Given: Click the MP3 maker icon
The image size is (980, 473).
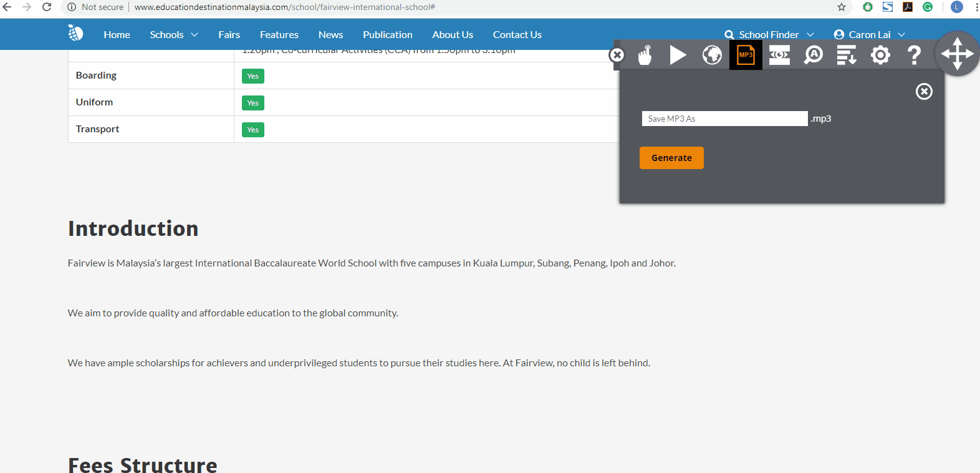Looking at the screenshot, I should 746,55.
